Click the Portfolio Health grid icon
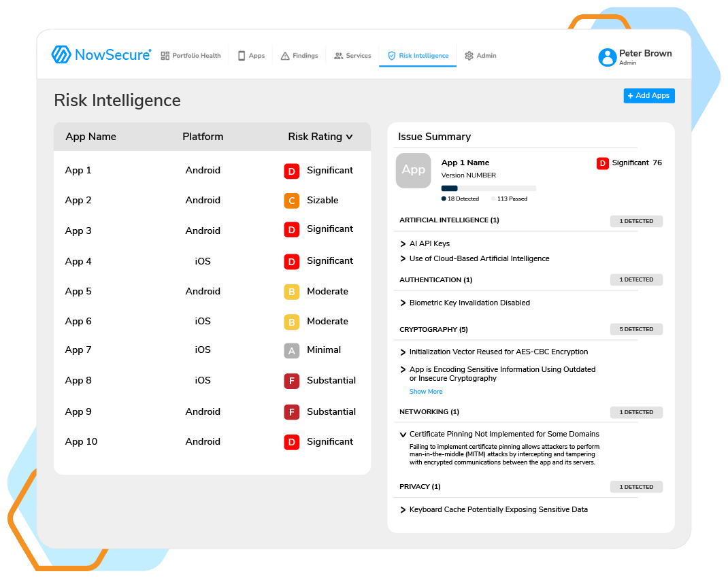The height and width of the screenshot is (578, 728). [x=165, y=56]
